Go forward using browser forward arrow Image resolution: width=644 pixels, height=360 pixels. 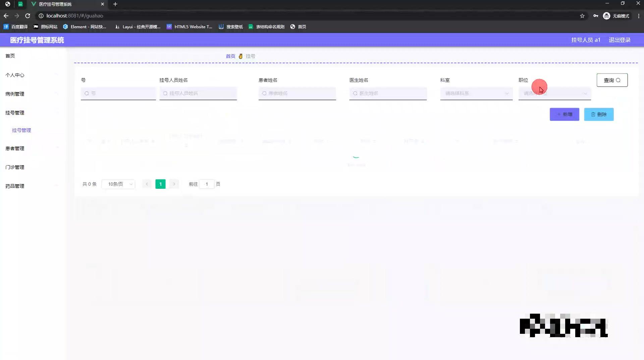(x=17, y=16)
